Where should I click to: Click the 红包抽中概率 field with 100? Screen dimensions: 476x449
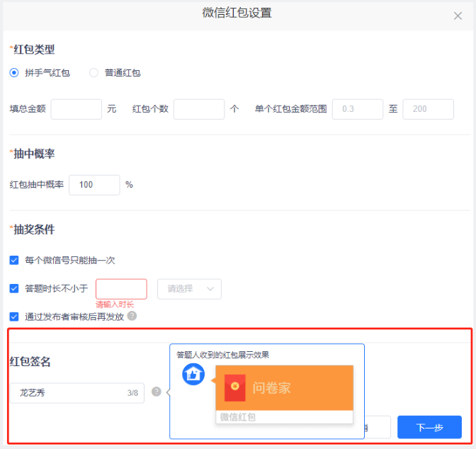[x=94, y=185]
